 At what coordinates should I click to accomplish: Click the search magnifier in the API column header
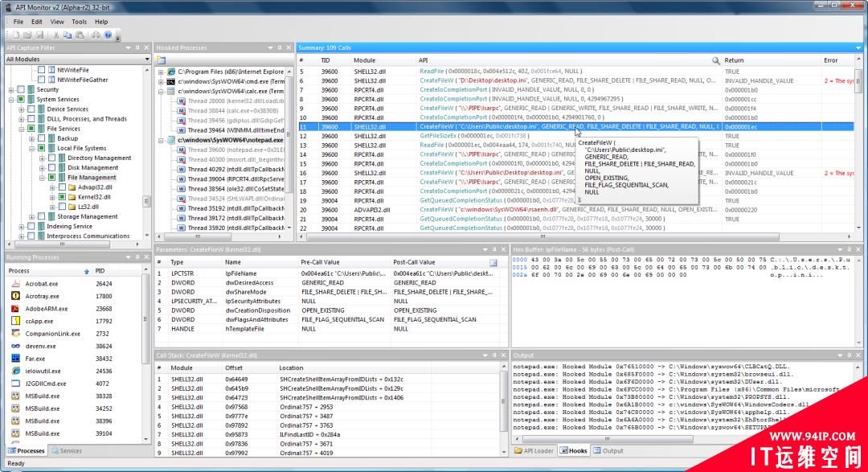tap(715, 60)
